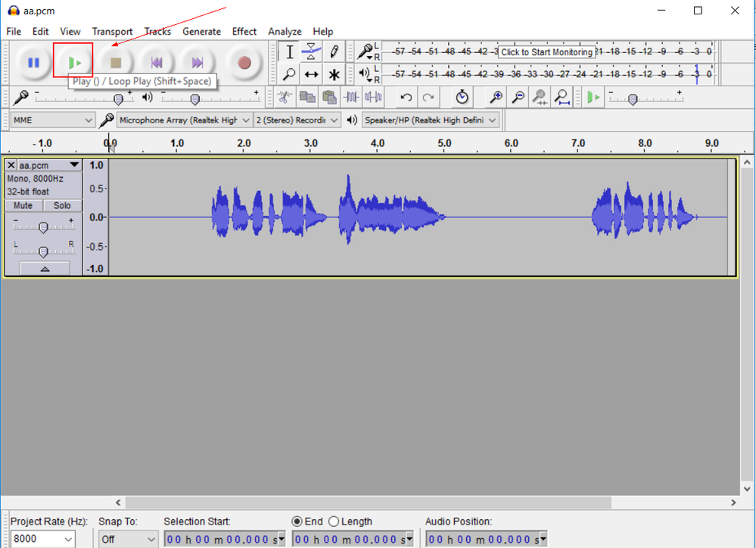Mute the aa.pcm track

[23, 206]
